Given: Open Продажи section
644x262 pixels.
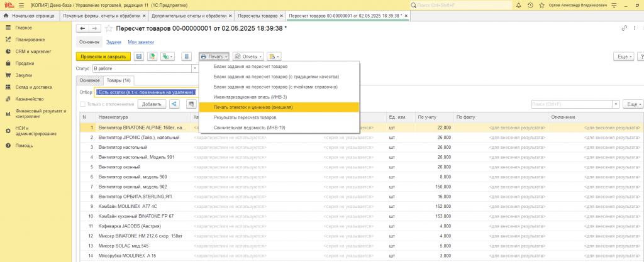Looking at the screenshot, I should [25, 63].
